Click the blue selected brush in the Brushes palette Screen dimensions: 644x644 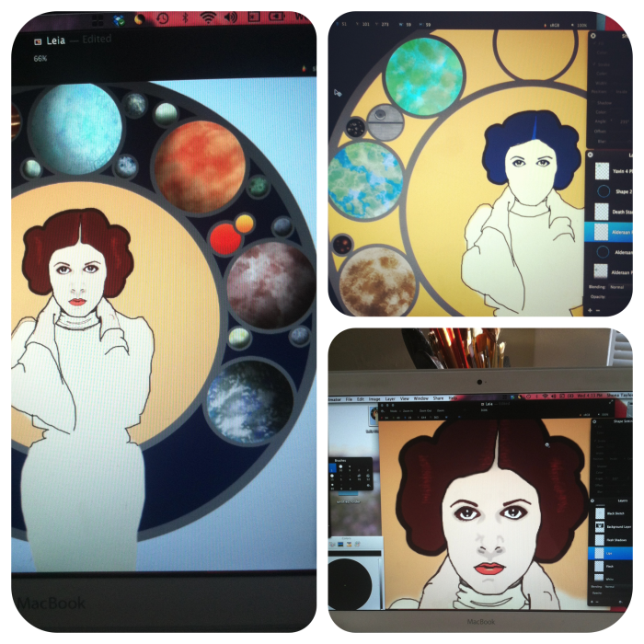pyautogui.click(x=332, y=468)
